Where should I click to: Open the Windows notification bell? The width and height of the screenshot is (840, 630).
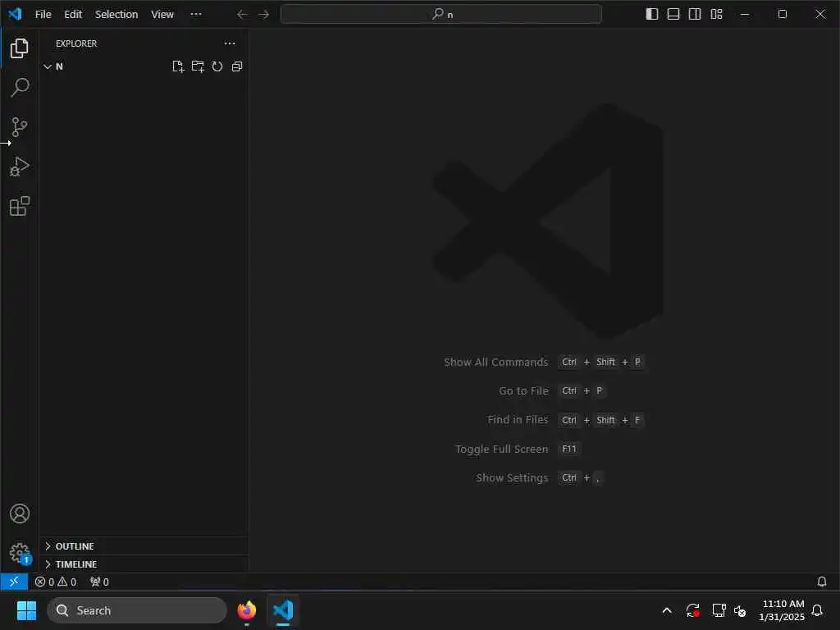click(817, 610)
